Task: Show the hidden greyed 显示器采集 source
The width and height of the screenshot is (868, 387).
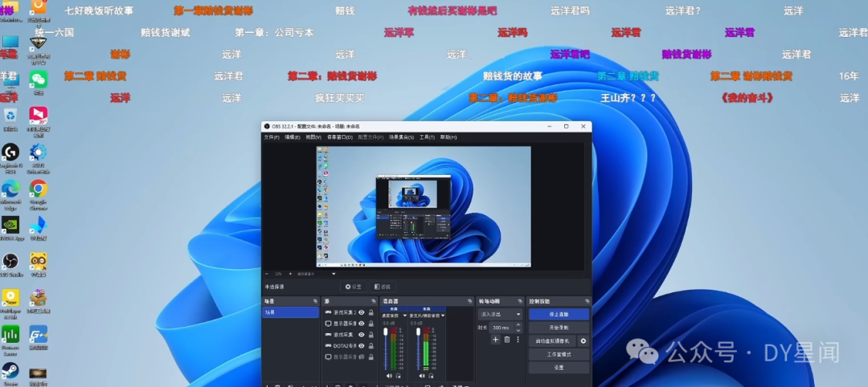Action: [362, 357]
